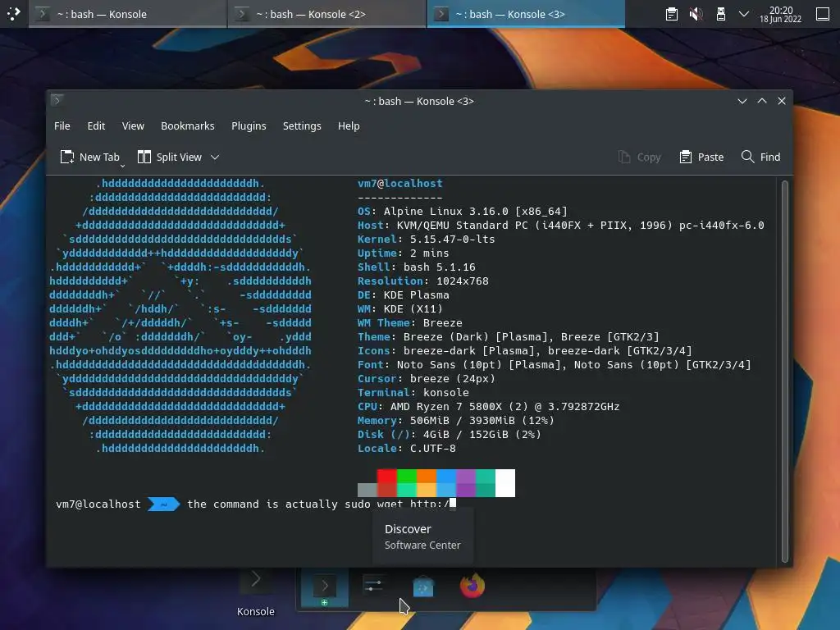840x630 pixels.
Task: Click the Paste toolbar button
Action: (701, 157)
